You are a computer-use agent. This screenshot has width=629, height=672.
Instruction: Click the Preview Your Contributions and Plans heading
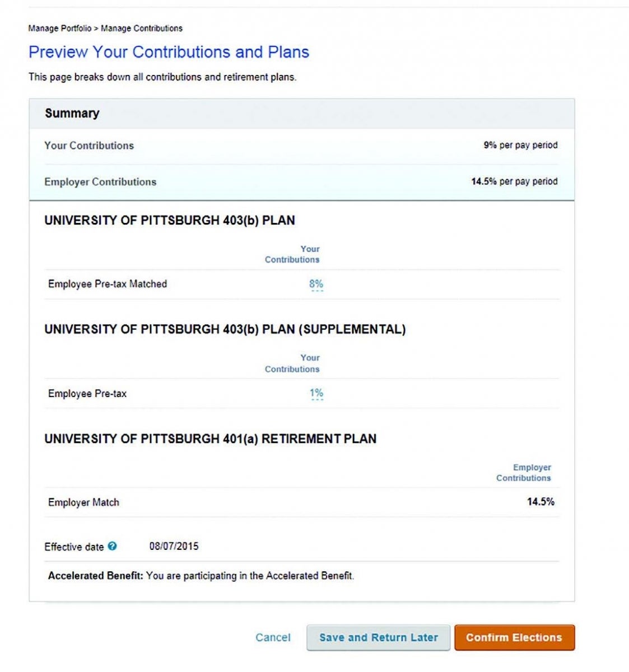tap(169, 52)
